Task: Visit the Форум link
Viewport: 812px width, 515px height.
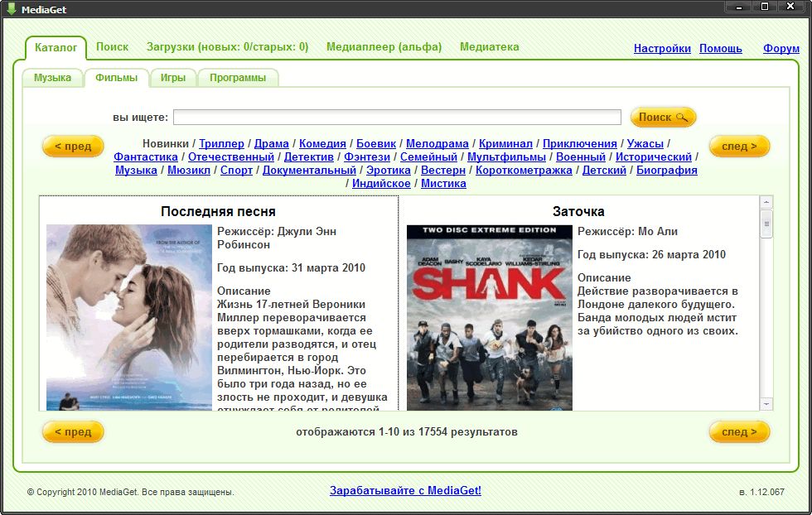Action: click(781, 48)
